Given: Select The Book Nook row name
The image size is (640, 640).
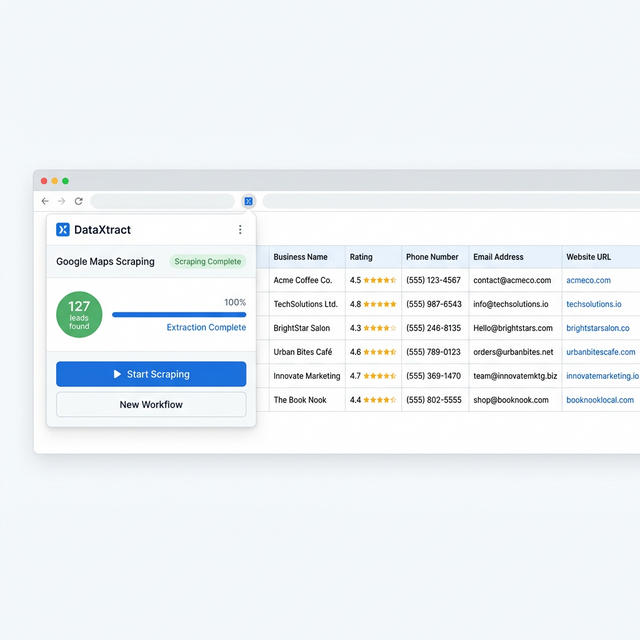Looking at the screenshot, I should click(x=300, y=400).
